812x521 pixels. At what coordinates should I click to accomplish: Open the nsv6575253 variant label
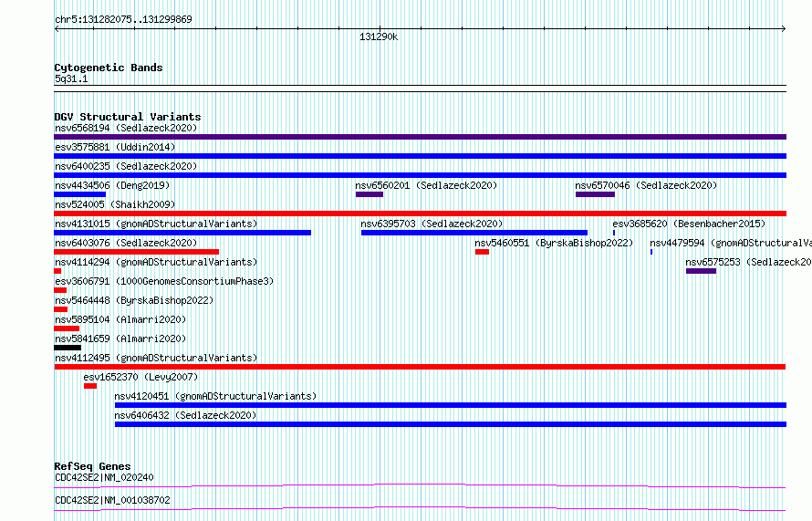tap(748, 262)
